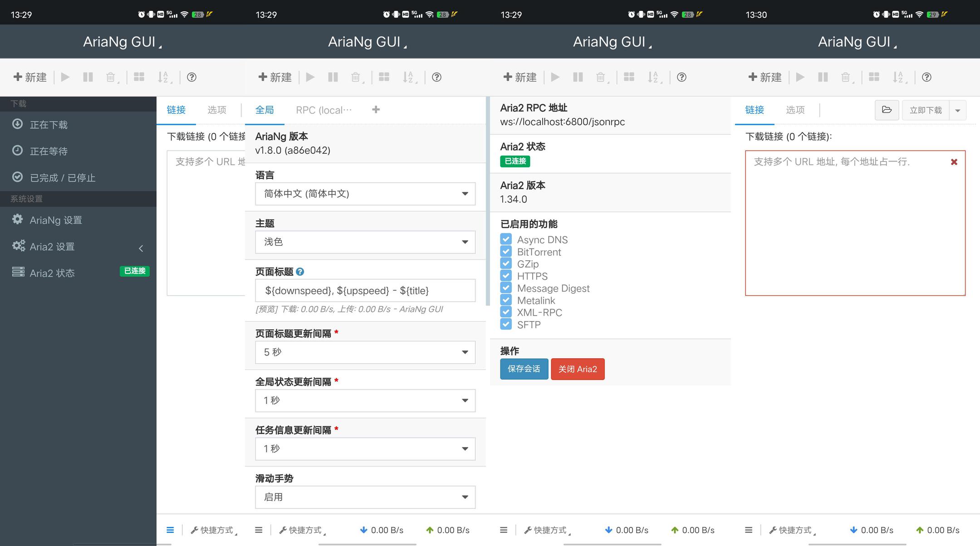
Task: Switch to the 全局 tab
Action: (265, 110)
